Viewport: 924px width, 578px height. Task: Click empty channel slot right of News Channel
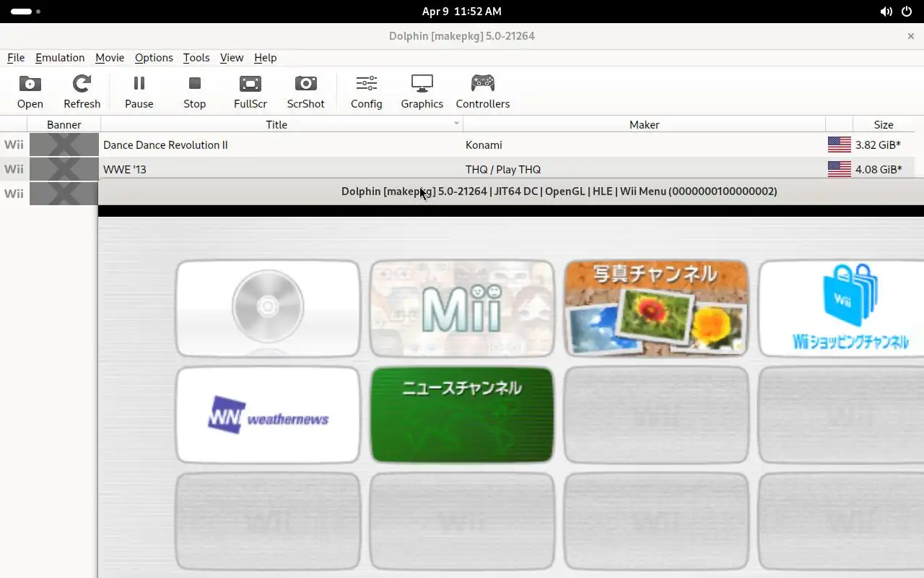click(x=656, y=415)
